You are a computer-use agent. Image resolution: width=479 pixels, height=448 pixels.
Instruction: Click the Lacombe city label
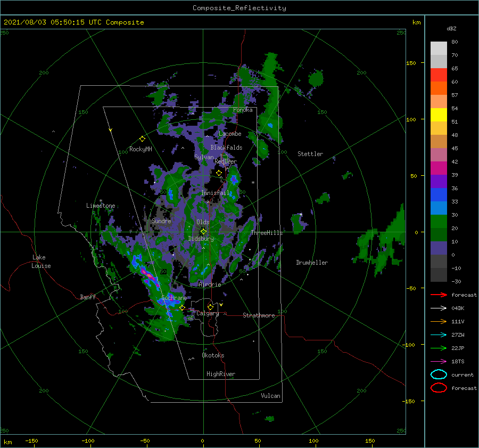(x=230, y=134)
